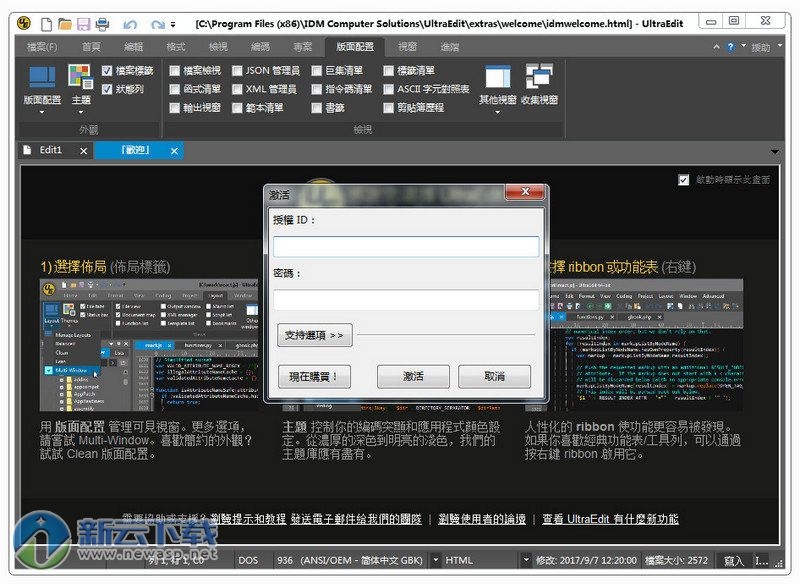This screenshot has width=800, height=584.
Task: Create a new file with the blank page icon
Action: pyautogui.click(x=46, y=24)
